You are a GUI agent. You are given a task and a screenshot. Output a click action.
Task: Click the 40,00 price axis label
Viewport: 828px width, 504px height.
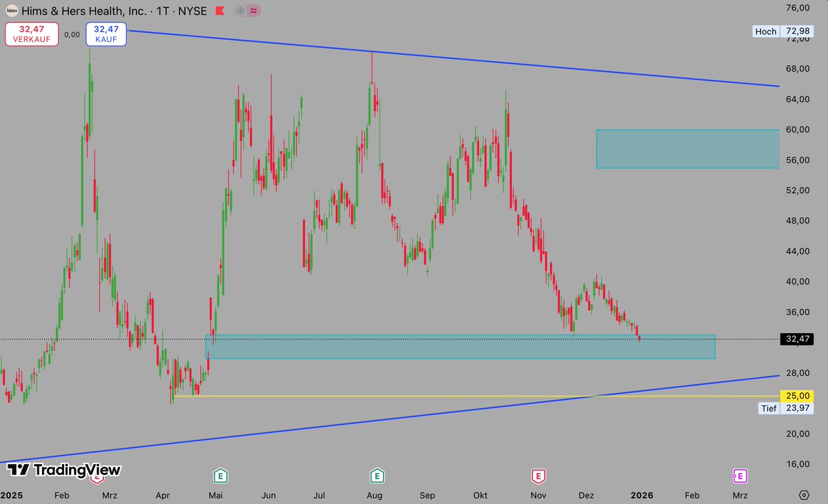(x=797, y=281)
